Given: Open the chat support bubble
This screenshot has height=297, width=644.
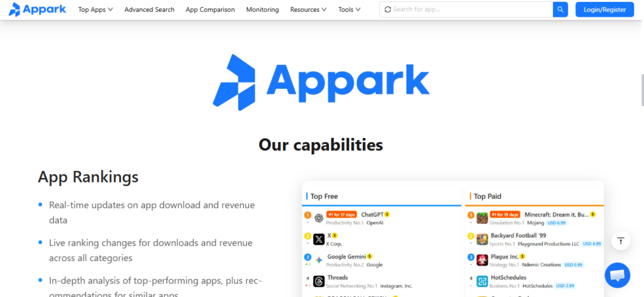Looking at the screenshot, I should [617, 275].
